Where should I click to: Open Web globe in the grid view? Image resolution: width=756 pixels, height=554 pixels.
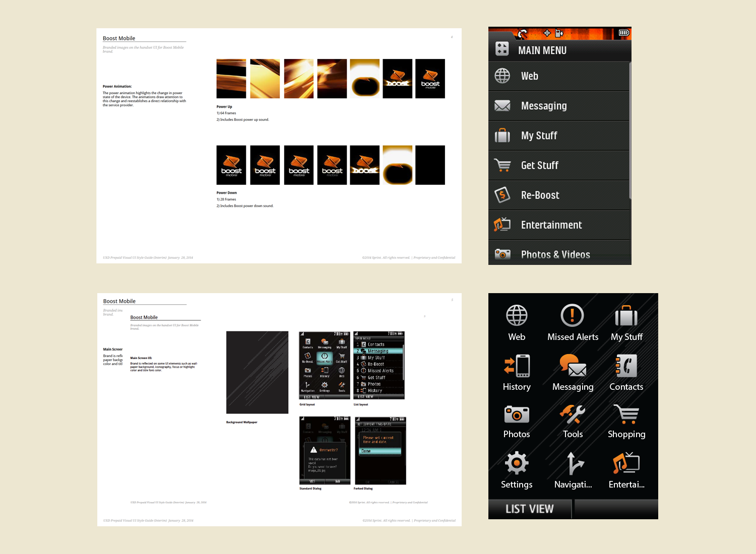517,323
